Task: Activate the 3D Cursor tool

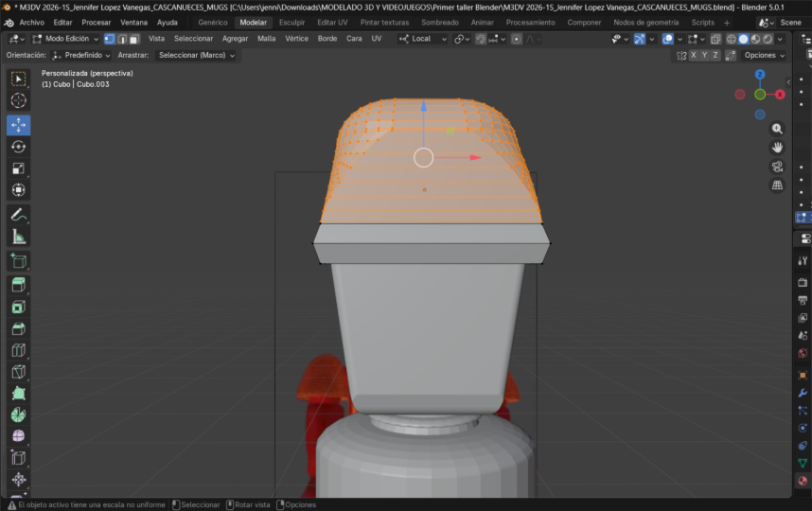Action: click(19, 100)
